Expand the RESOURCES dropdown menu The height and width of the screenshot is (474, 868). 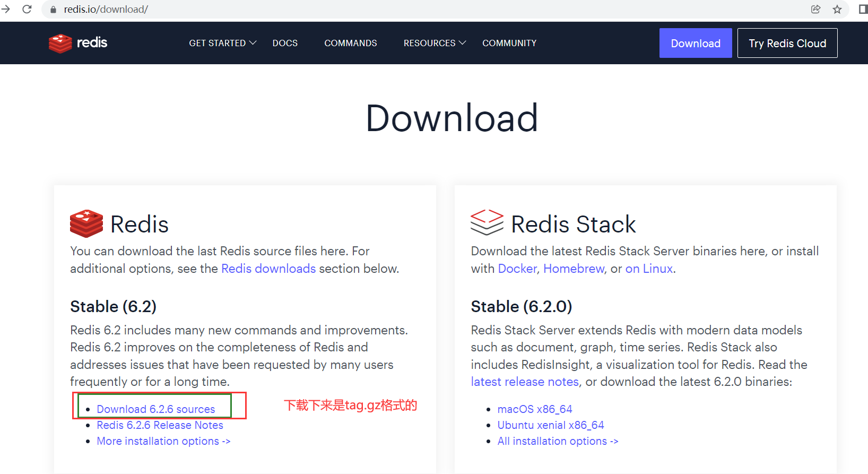[435, 43]
